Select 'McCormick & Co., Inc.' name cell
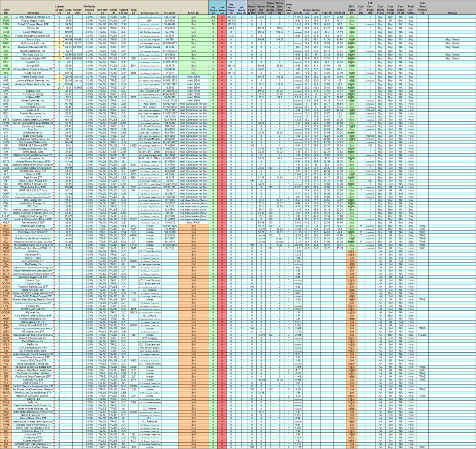 [x=33, y=43]
